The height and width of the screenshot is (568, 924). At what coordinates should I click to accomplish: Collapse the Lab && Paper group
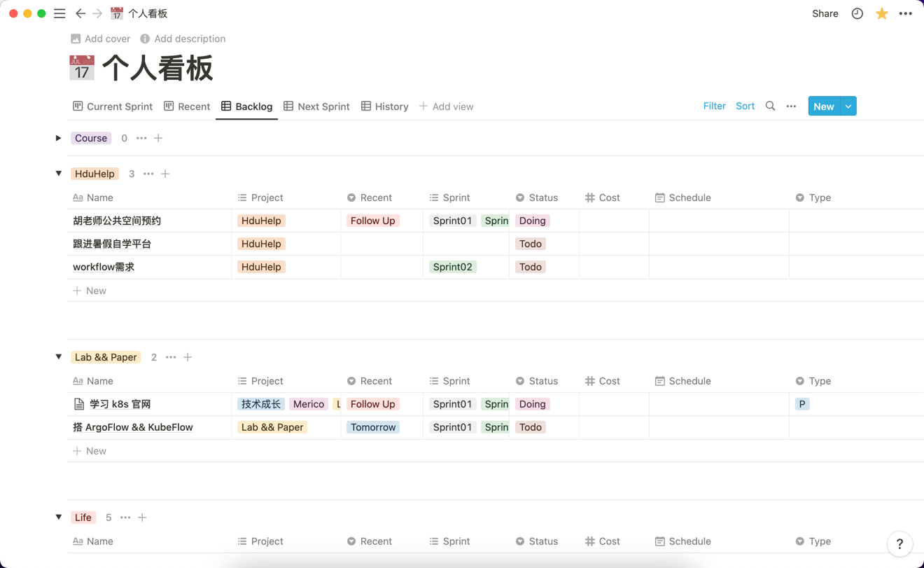58,356
